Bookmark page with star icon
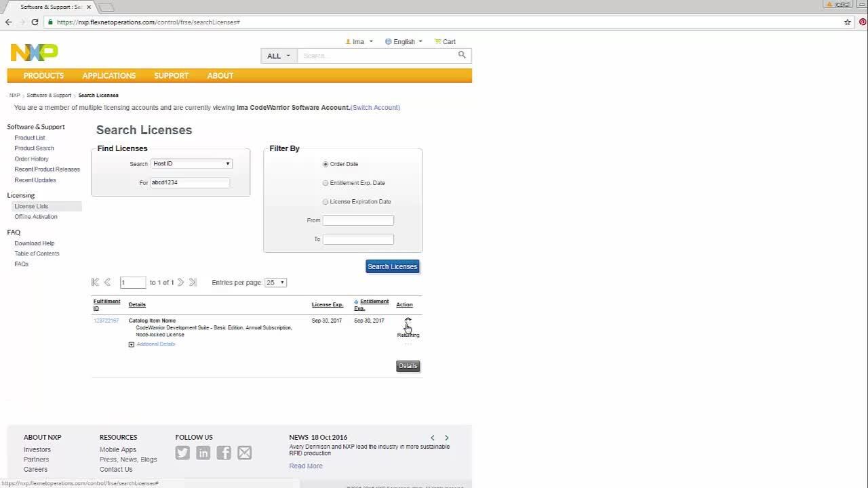This screenshot has width=868, height=488. click(847, 22)
